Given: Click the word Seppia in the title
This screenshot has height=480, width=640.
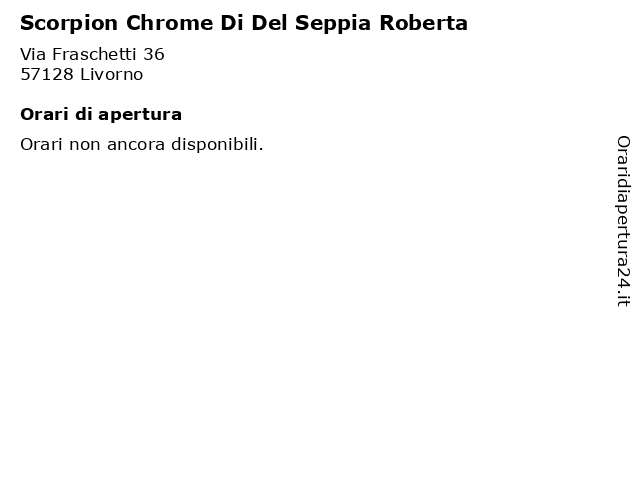Looking at the screenshot, I should (x=333, y=24).
